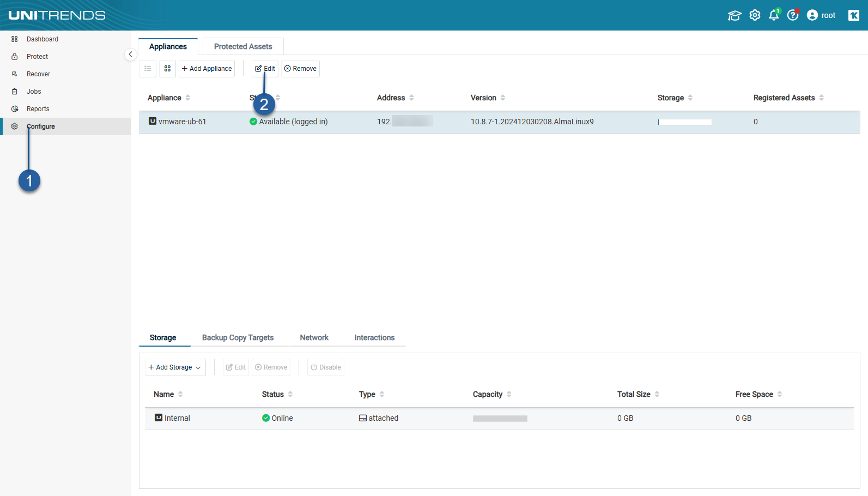The width and height of the screenshot is (868, 496).
Task: Click the Reports chart icon
Action: click(x=15, y=109)
